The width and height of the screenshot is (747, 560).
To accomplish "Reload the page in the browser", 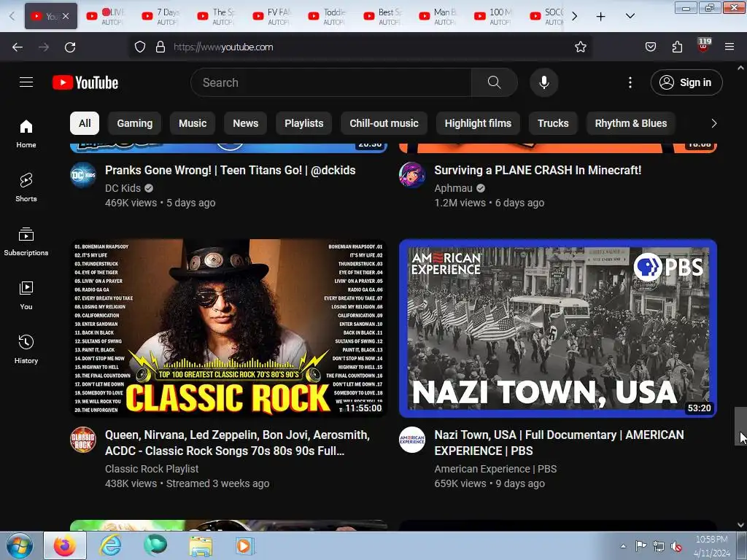I will click(70, 47).
